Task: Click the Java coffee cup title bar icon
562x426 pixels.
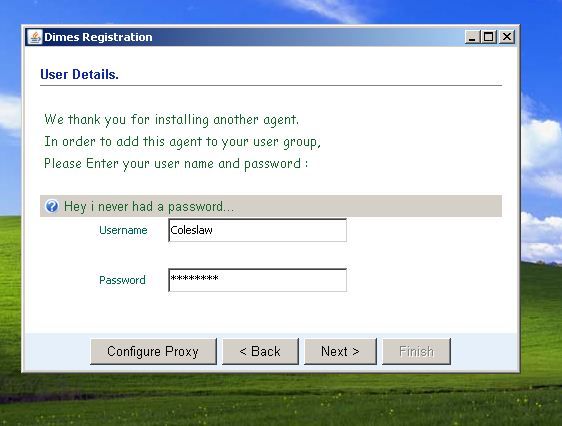Action: pyautogui.click(x=35, y=37)
